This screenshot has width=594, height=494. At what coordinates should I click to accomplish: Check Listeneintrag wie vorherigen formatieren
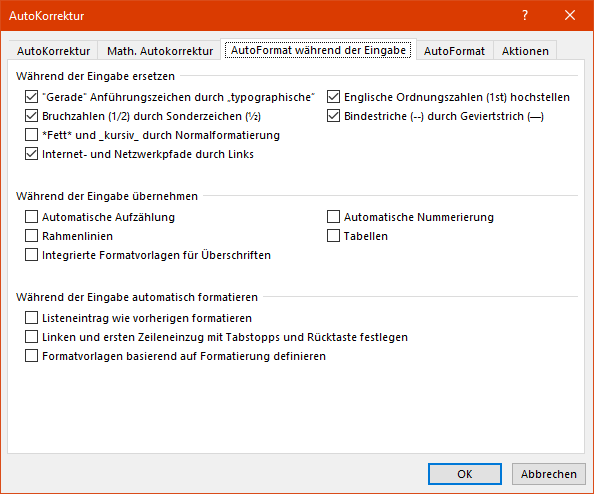tap(31, 318)
